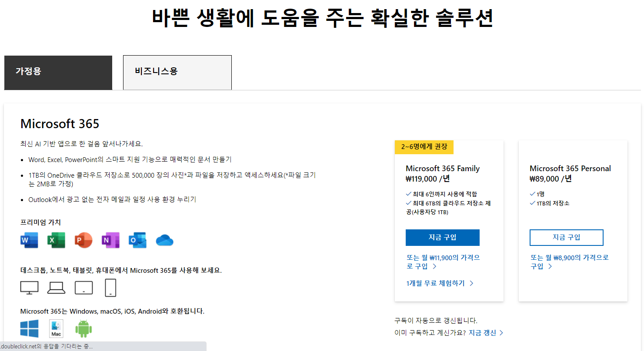
Task: Click the Android robot icon
Action: click(x=83, y=329)
